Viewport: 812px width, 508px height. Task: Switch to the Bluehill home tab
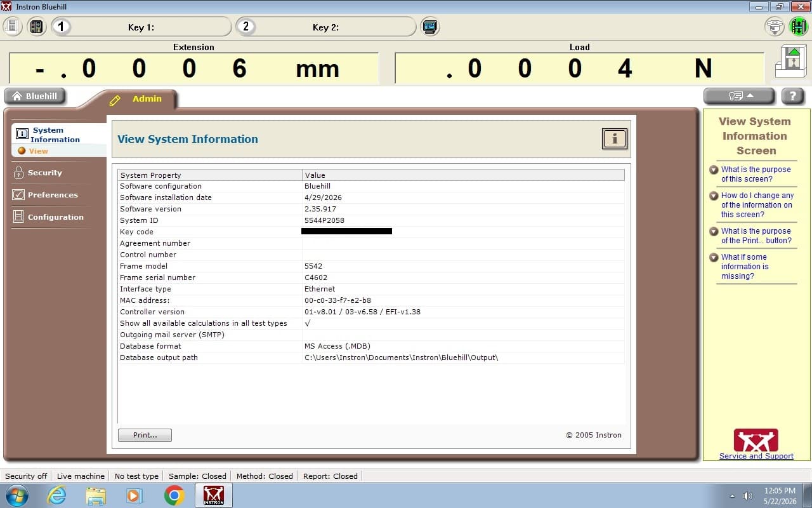(x=35, y=96)
